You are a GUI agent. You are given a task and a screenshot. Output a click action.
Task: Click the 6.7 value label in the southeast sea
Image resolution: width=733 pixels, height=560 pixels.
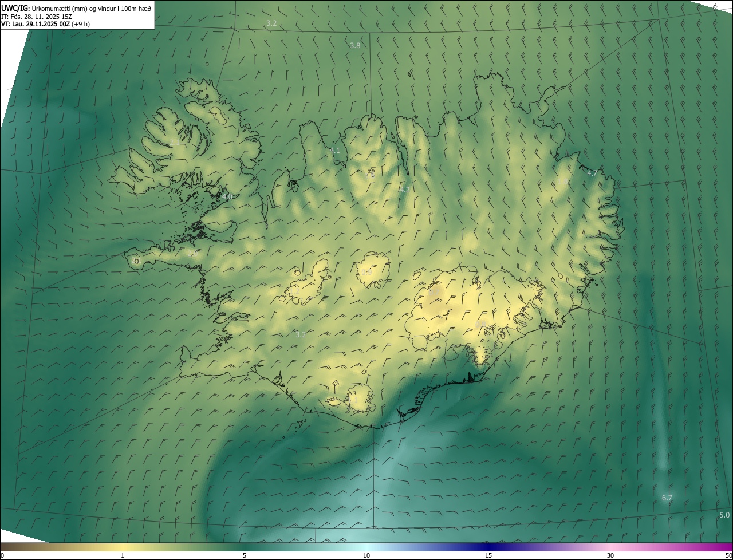tap(667, 498)
